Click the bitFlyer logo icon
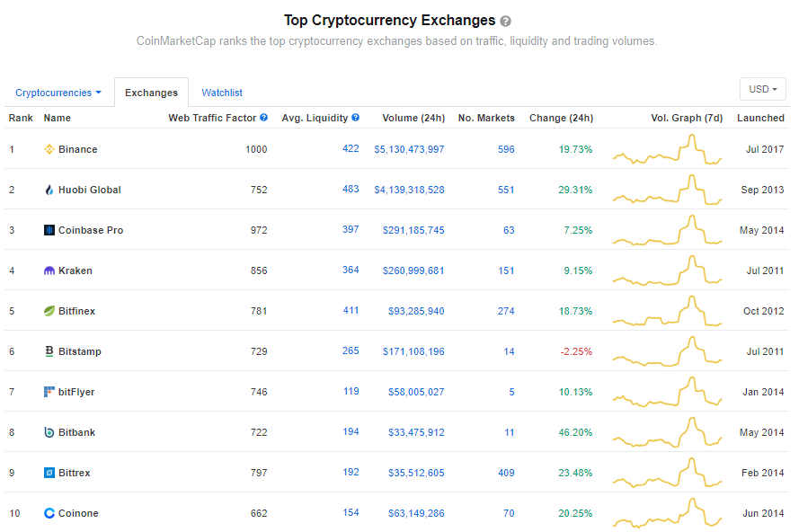Viewport: 799px width, 532px height. point(49,392)
